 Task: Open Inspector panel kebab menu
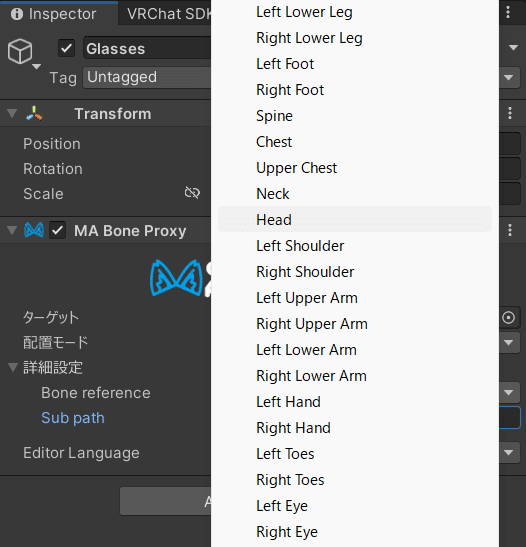click(x=508, y=12)
